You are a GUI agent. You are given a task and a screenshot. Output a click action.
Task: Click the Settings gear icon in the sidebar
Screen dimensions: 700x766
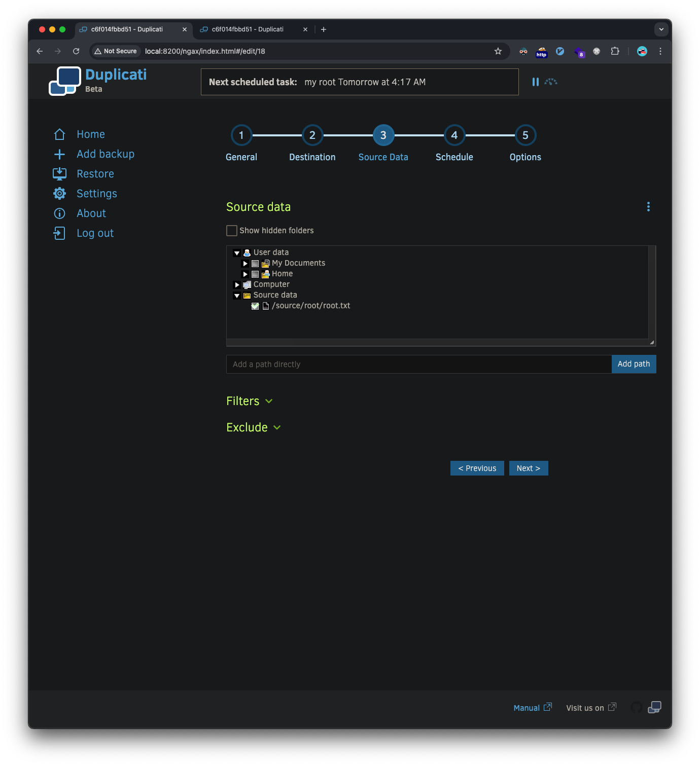click(60, 194)
